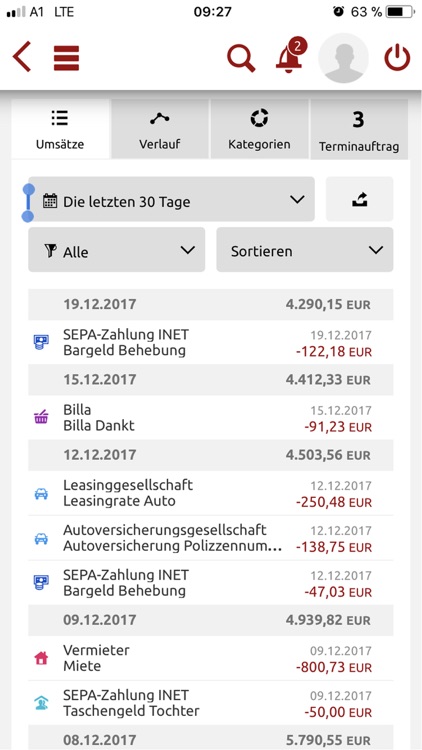Tap the amount -47,03 EUR
The image size is (422, 750).
point(338,592)
